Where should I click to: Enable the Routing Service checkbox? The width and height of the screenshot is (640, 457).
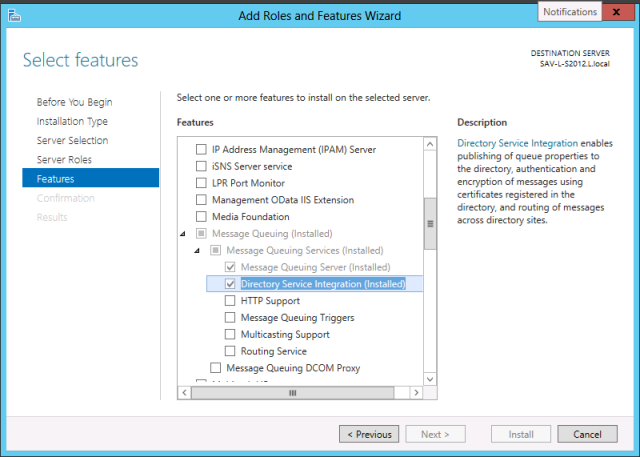tap(230, 351)
